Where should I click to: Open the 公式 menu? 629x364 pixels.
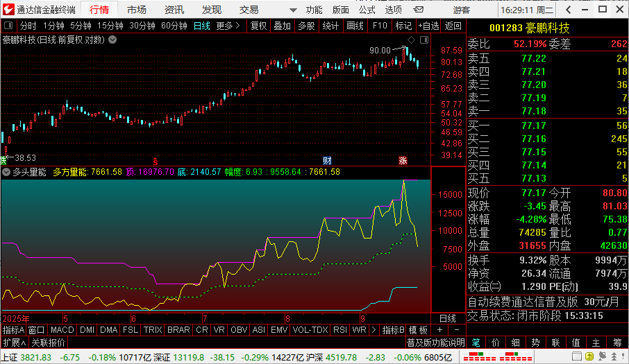(x=367, y=10)
